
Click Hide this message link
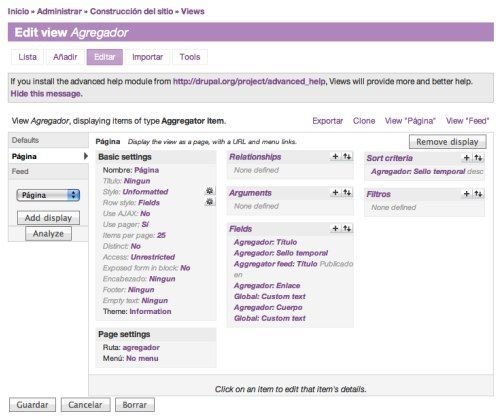(x=46, y=94)
